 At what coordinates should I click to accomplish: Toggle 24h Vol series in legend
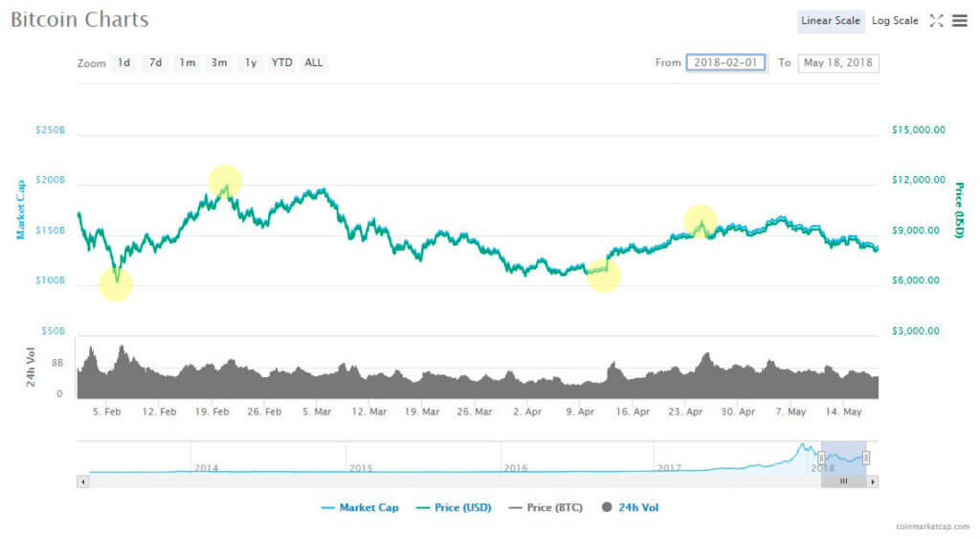point(630,507)
